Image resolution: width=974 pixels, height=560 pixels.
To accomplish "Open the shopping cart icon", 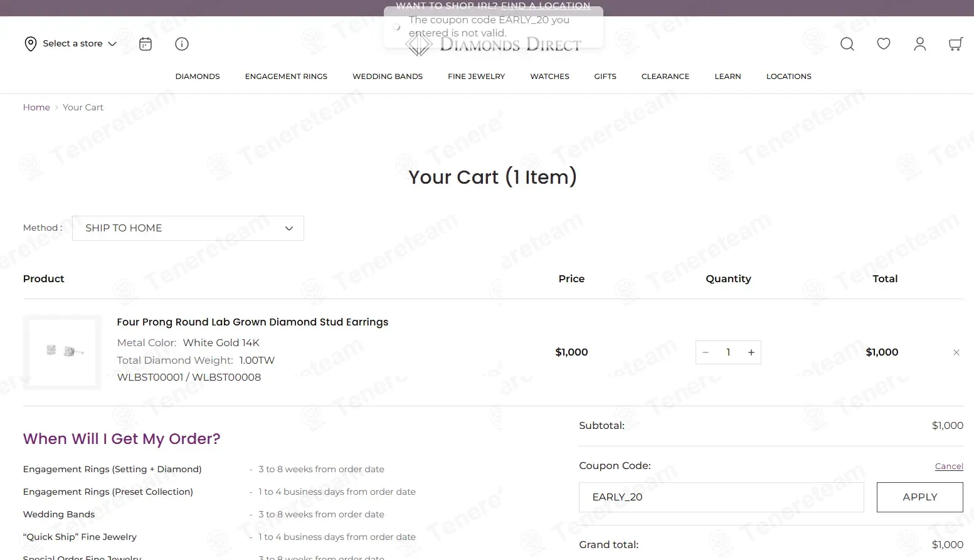I will tap(956, 44).
